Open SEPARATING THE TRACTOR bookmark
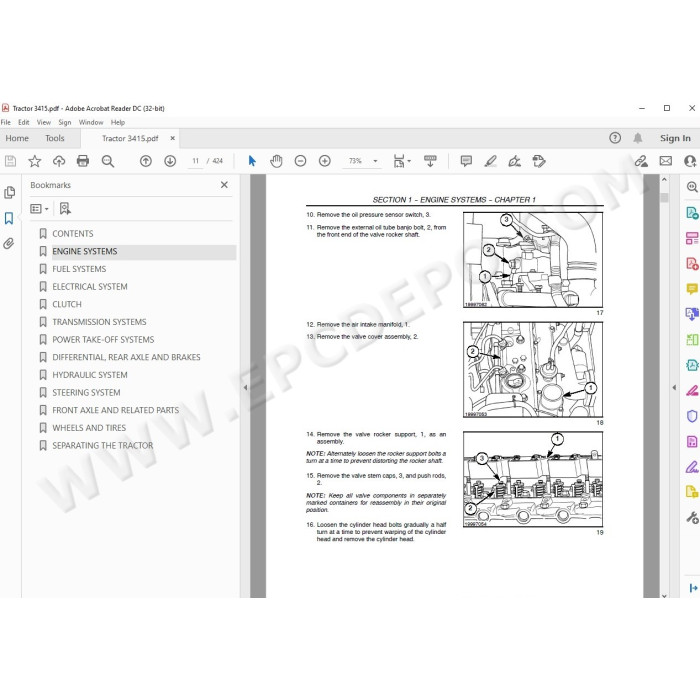 102,446
